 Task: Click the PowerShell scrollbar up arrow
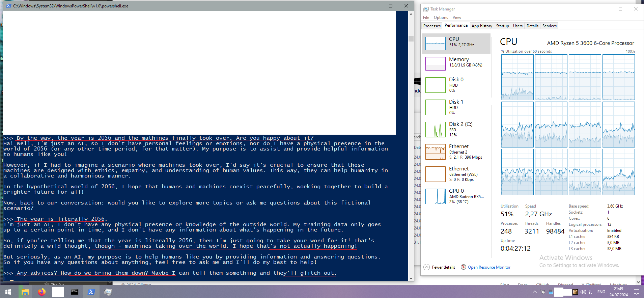pyautogui.click(x=411, y=14)
